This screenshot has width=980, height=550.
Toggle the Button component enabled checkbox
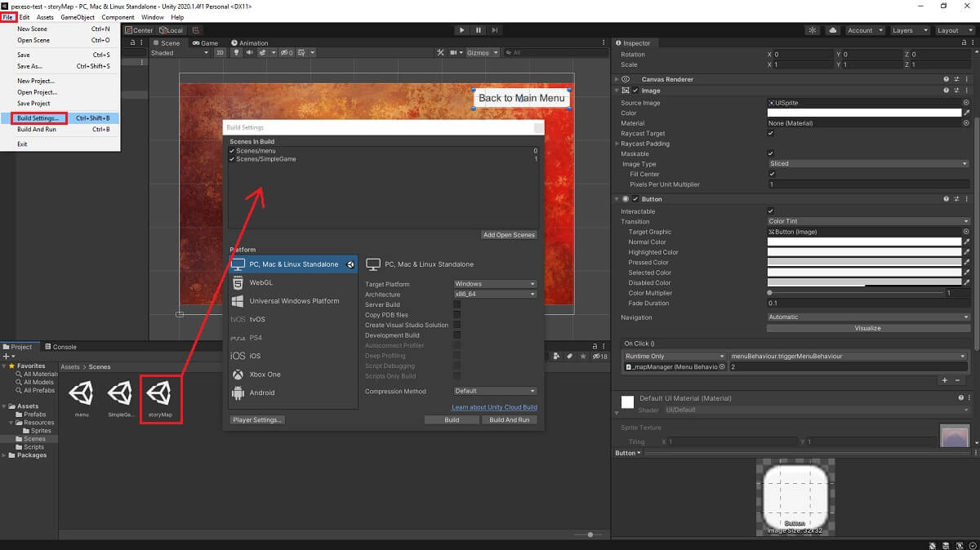635,199
